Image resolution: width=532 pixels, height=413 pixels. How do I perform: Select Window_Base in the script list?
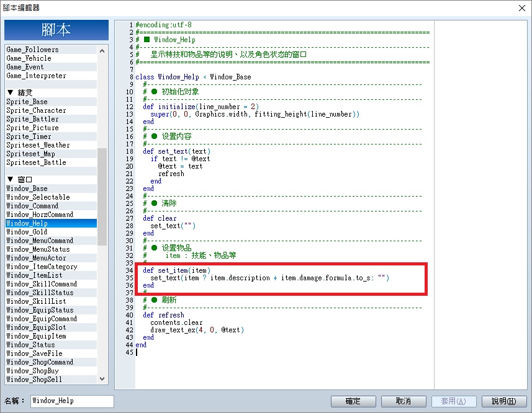(52, 189)
